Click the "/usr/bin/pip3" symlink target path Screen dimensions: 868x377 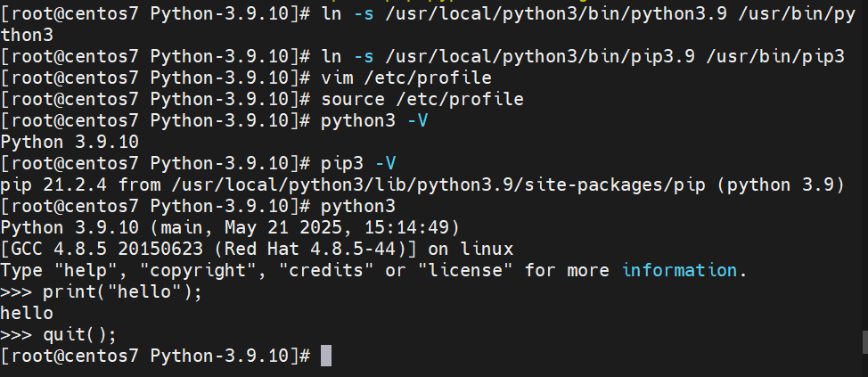[775, 56]
